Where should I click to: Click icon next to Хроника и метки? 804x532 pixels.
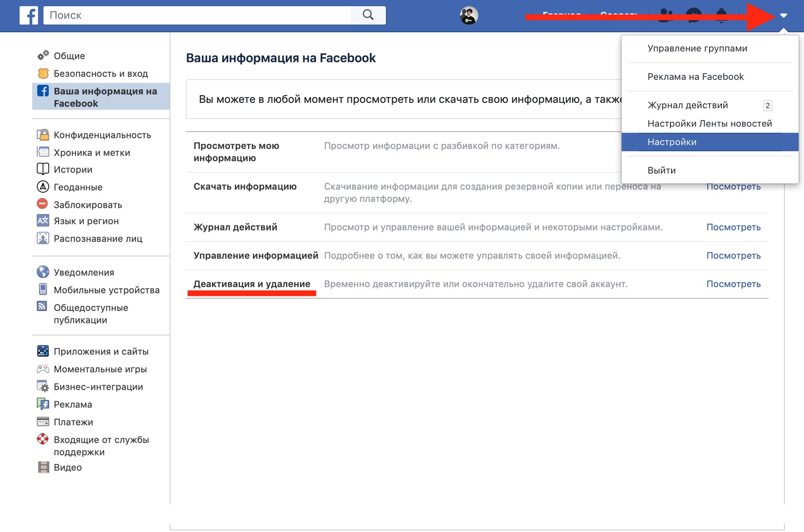pos(43,152)
